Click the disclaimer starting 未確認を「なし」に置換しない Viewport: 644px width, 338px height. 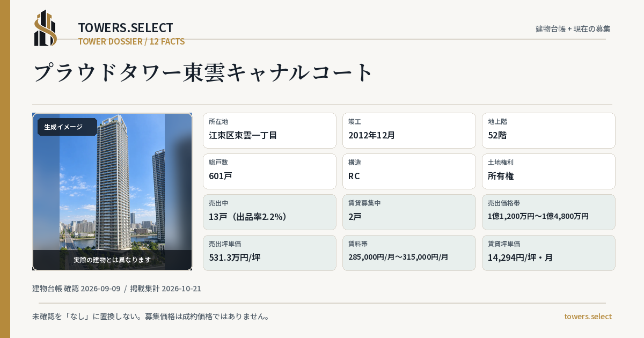151,317
